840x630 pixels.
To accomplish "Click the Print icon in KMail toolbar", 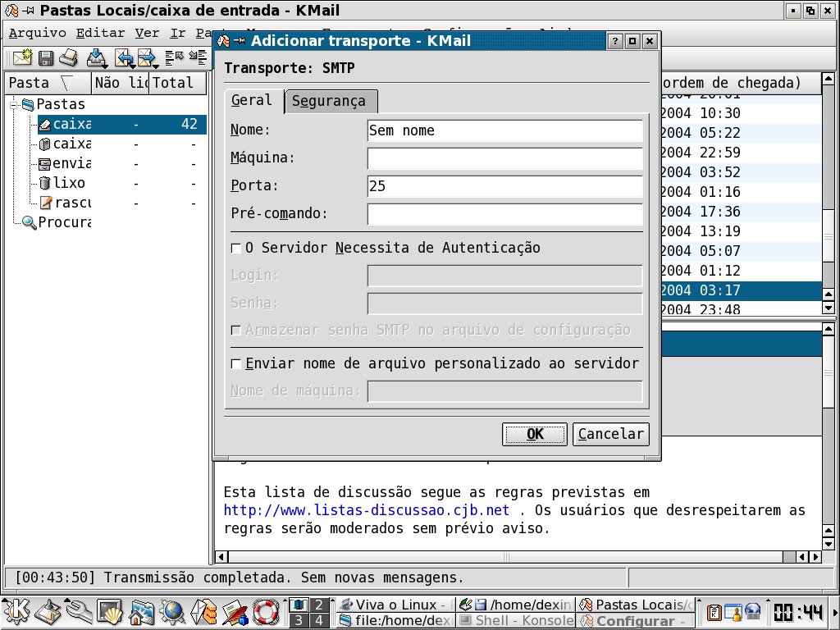I will click(x=68, y=58).
